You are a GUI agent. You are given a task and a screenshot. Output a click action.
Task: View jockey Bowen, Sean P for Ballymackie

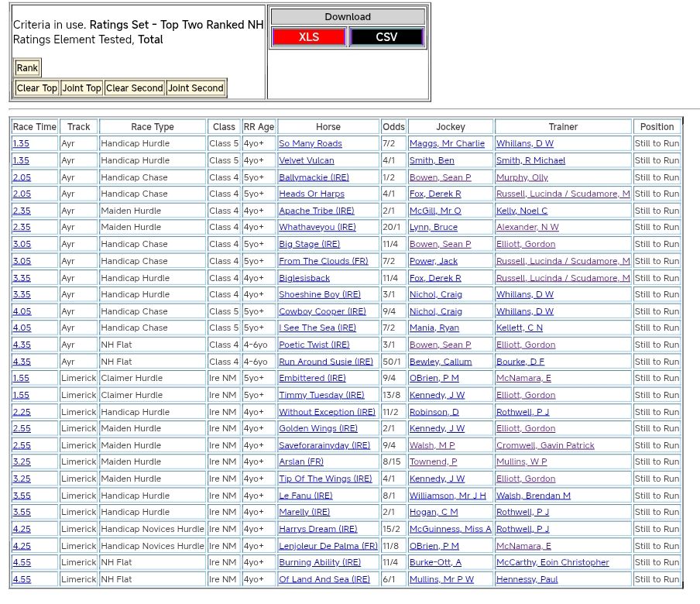click(440, 178)
